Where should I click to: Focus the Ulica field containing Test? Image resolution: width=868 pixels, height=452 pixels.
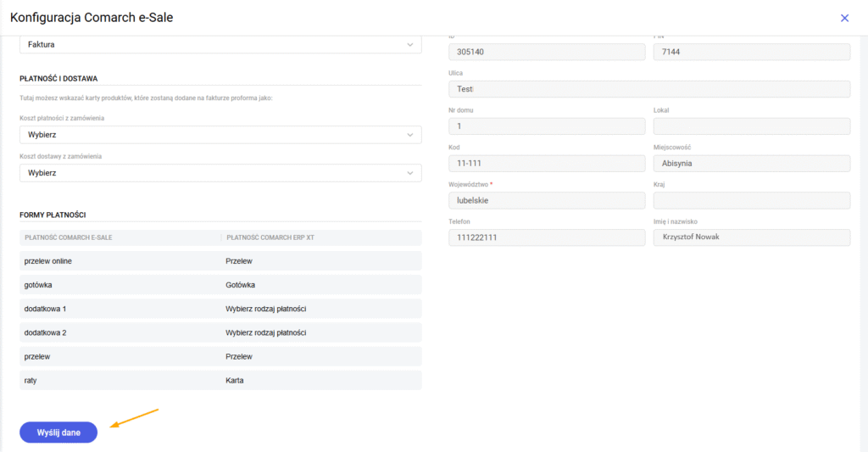click(649, 89)
